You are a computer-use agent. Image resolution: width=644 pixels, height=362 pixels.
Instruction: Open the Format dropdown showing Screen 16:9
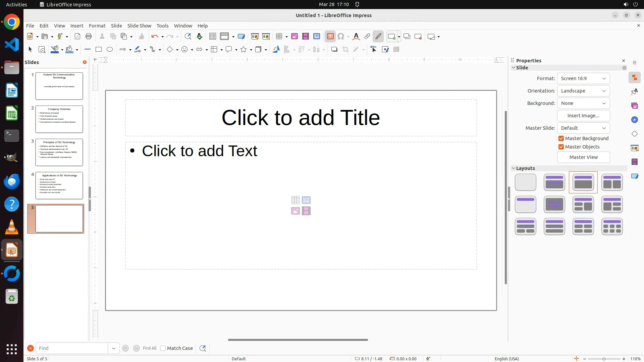583,78
